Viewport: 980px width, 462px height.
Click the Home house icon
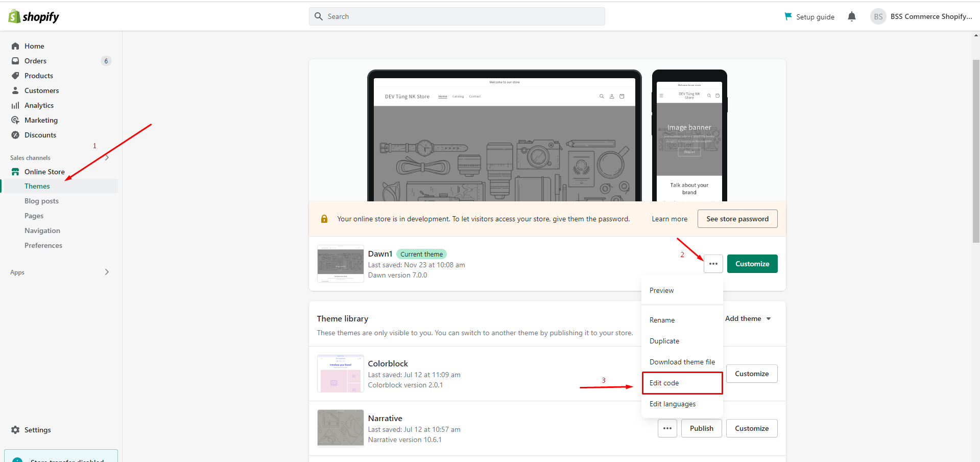tap(15, 46)
